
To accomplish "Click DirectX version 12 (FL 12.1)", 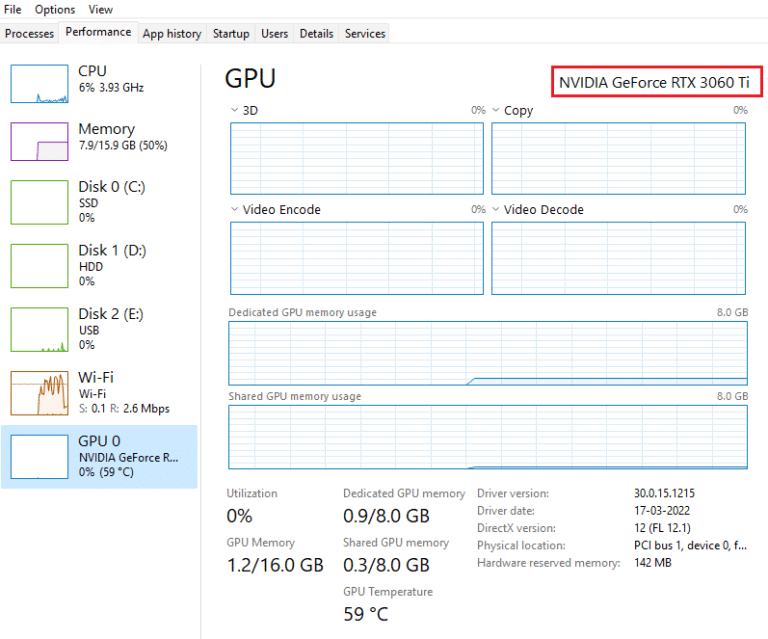I will pos(662,528).
